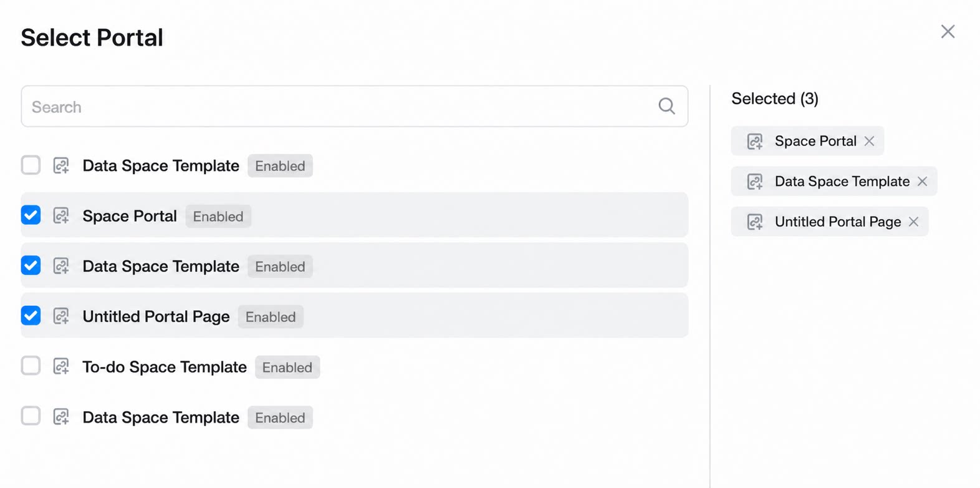Remove Space Portal from selected list
The height and width of the screenshot is (488, 980).
[x=869, y=141]
